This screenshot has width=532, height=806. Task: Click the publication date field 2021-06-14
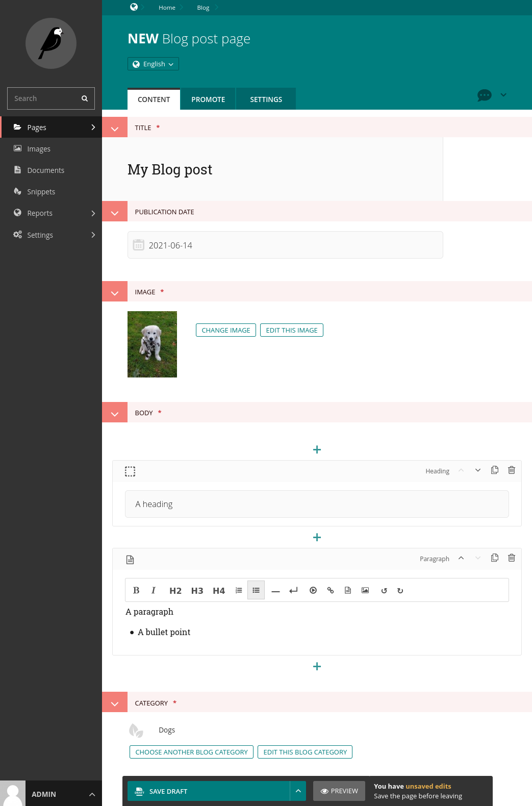tap(285, 245)
